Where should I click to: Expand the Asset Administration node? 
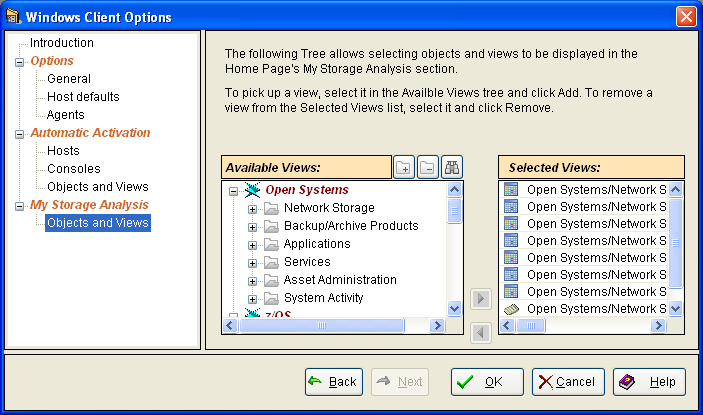pyautogui.click(x=252, y=281)
